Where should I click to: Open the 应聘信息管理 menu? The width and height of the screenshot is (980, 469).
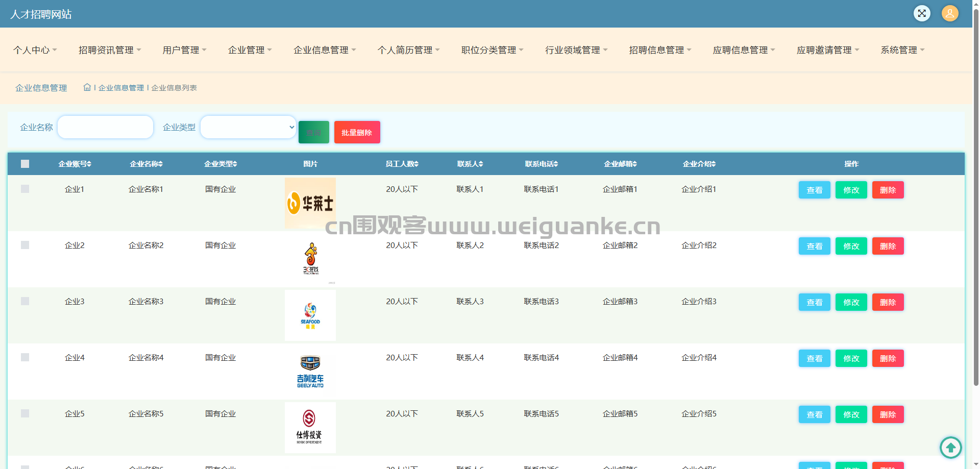tap(744, 50)
